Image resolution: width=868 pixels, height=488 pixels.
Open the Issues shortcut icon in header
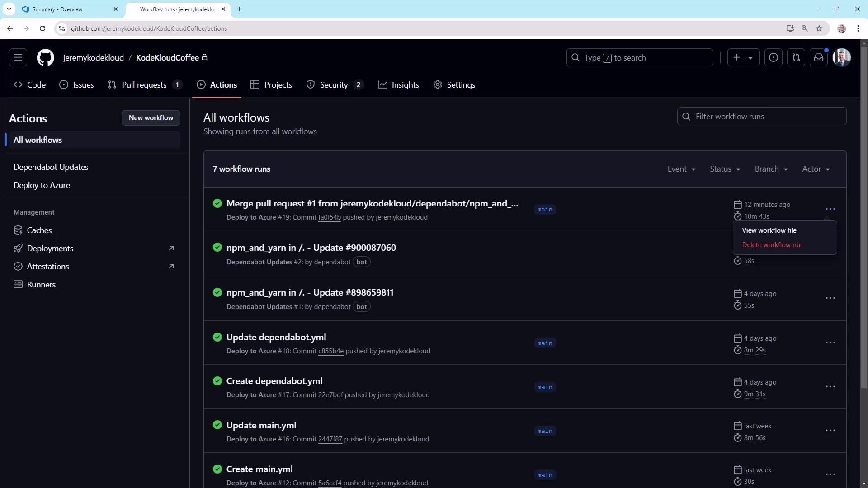pyautogui.click(x=774, y=57)
